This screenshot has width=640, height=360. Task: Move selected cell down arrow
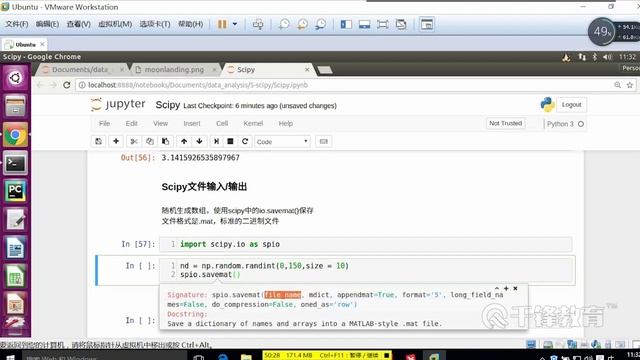coord(199,141)
